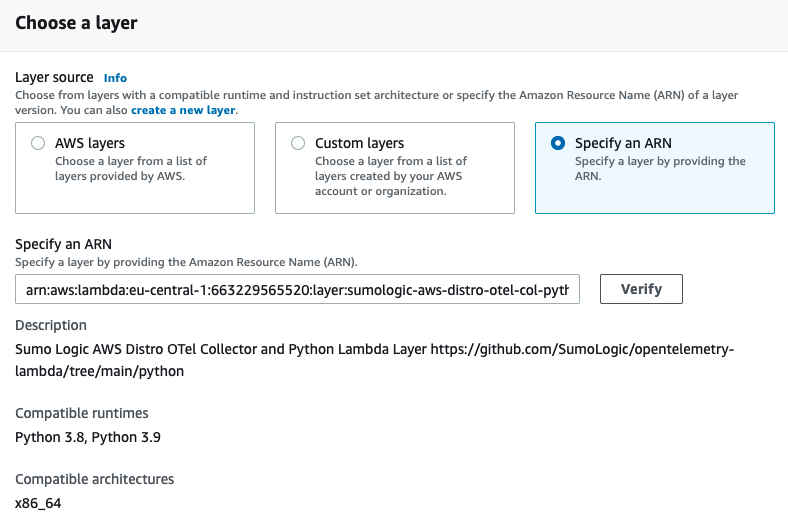Select the AWS layers radio button

[x=38, y=143]
